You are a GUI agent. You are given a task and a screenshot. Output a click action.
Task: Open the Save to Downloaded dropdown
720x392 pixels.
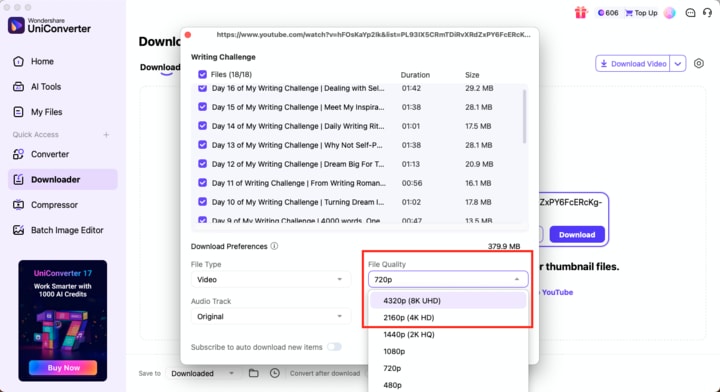point(202,373)
